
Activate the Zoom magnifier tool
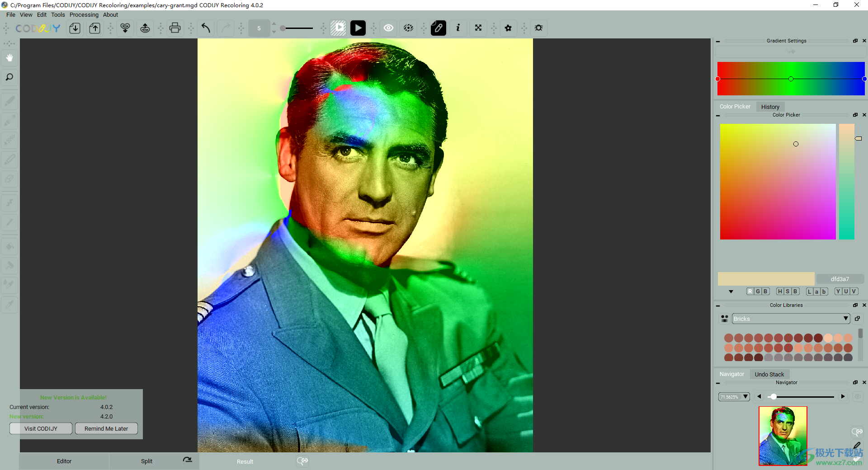(x=9, y=77)
